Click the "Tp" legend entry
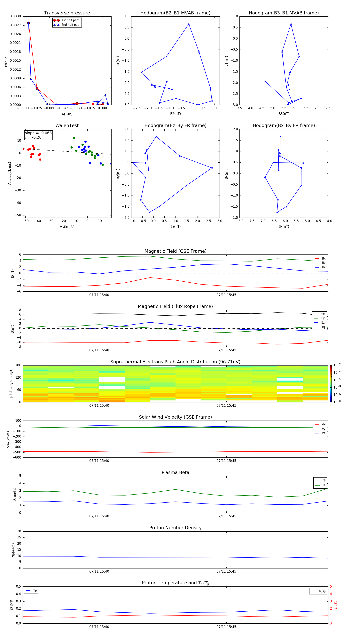 click(31, 591)
